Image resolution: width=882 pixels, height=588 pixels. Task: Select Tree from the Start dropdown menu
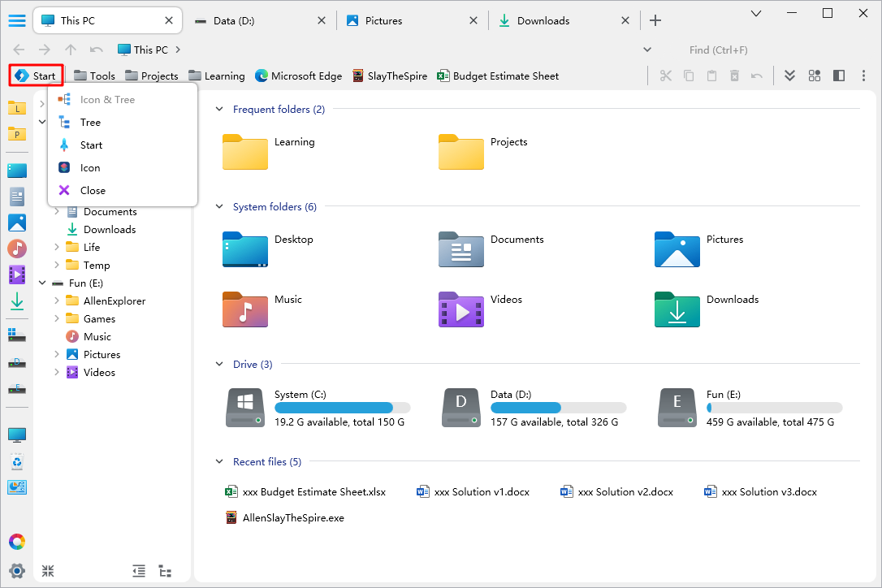(x=90, y=123)
